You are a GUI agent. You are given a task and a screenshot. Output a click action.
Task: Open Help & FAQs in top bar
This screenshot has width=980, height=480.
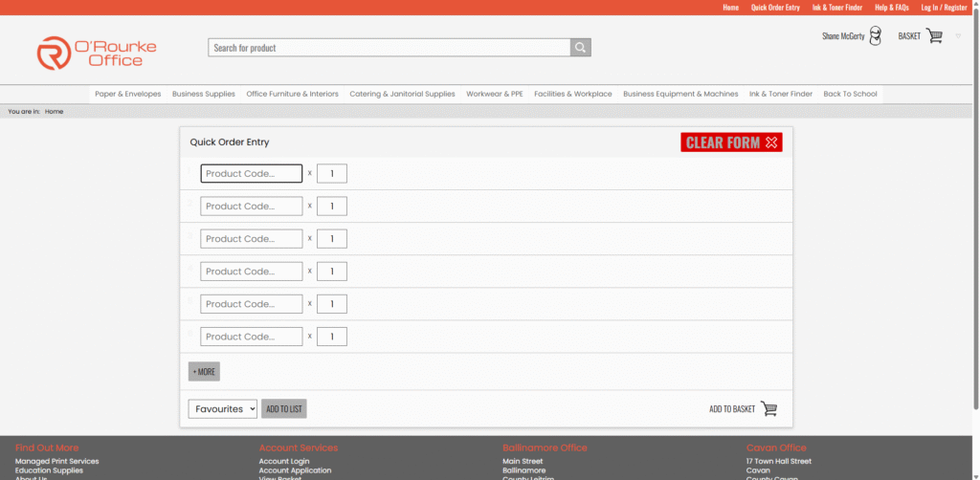pos(892,8)
